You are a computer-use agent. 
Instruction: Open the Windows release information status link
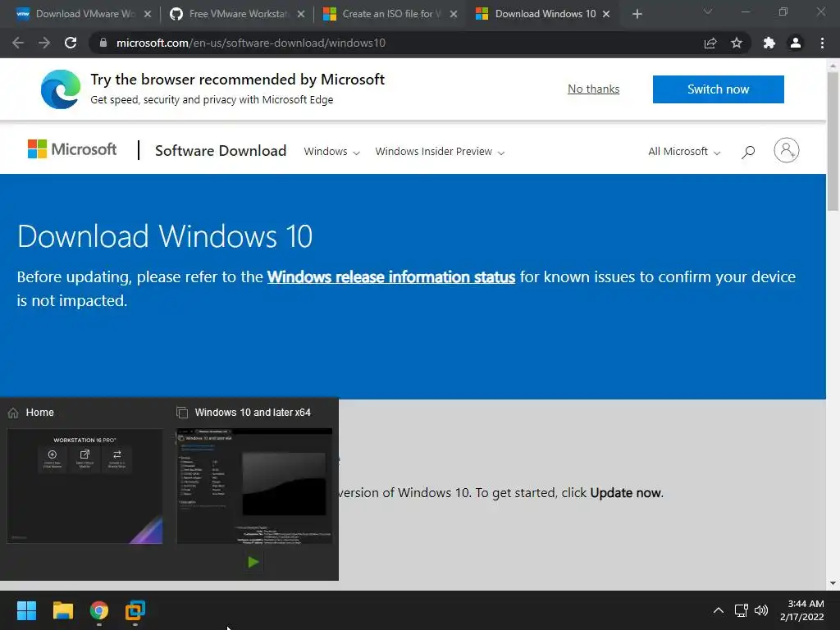pos(391,277)
